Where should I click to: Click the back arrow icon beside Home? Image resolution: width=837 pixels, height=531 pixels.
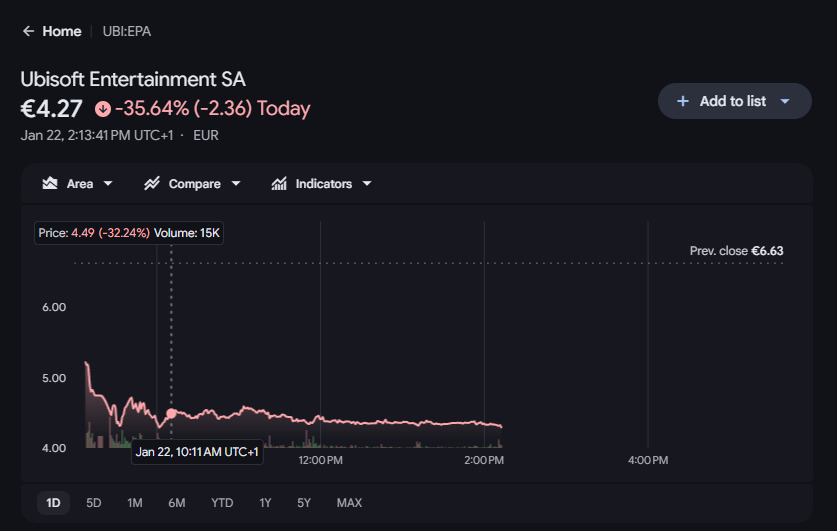[x=28, y=31]
